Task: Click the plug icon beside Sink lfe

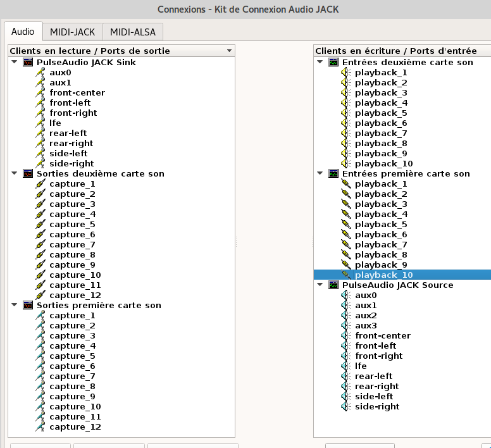Action: (40, 123)
